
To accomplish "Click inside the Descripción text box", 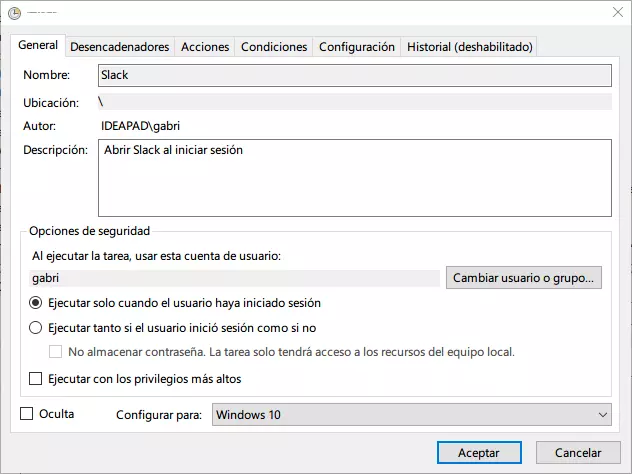I will click(354, 178).
